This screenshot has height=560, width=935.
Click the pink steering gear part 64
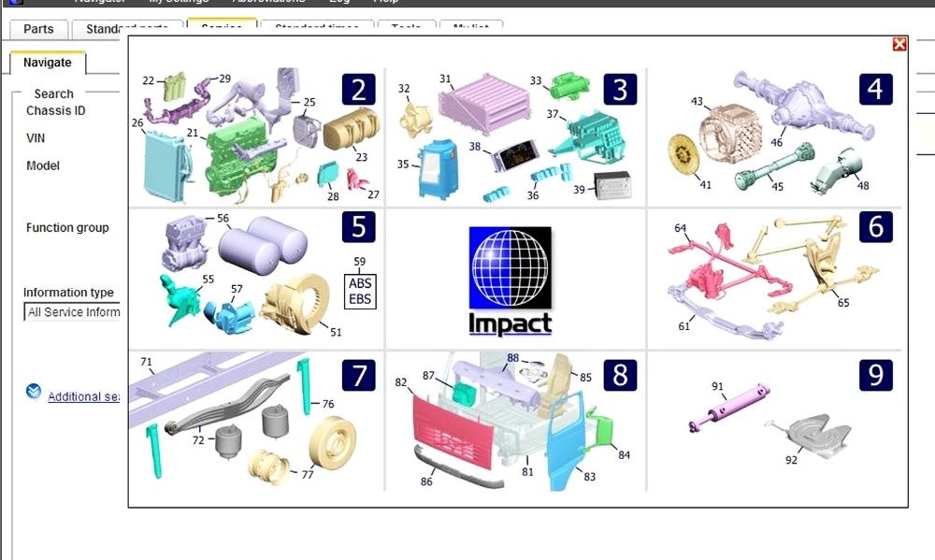tap(710, 280)
